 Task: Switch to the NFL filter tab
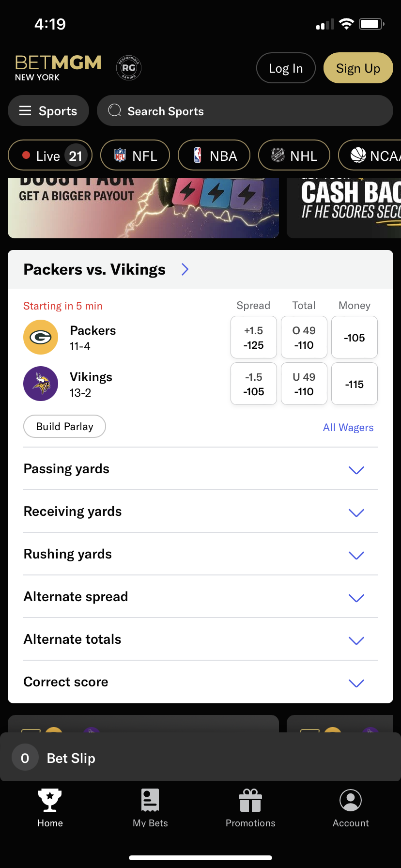tap(135, 155)
